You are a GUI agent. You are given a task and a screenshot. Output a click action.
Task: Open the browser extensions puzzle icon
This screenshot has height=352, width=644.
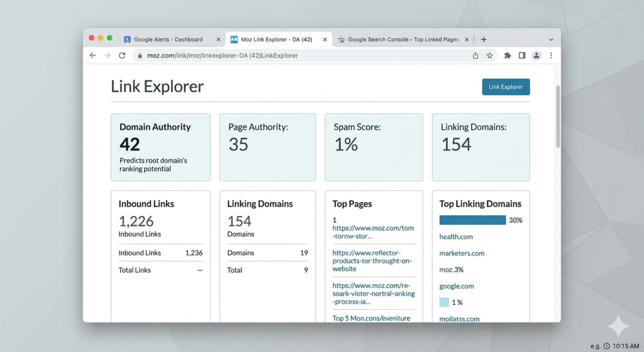(x=508, y=55)
